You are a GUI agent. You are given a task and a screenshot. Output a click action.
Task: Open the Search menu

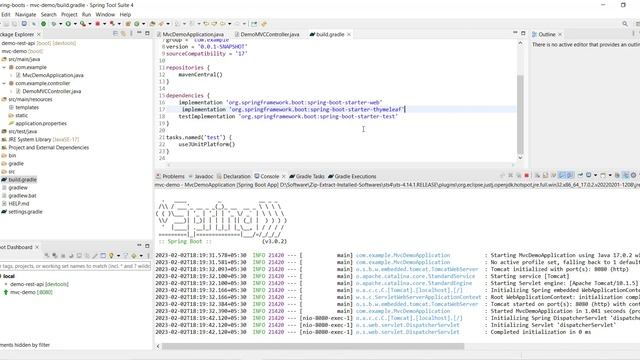49,14
